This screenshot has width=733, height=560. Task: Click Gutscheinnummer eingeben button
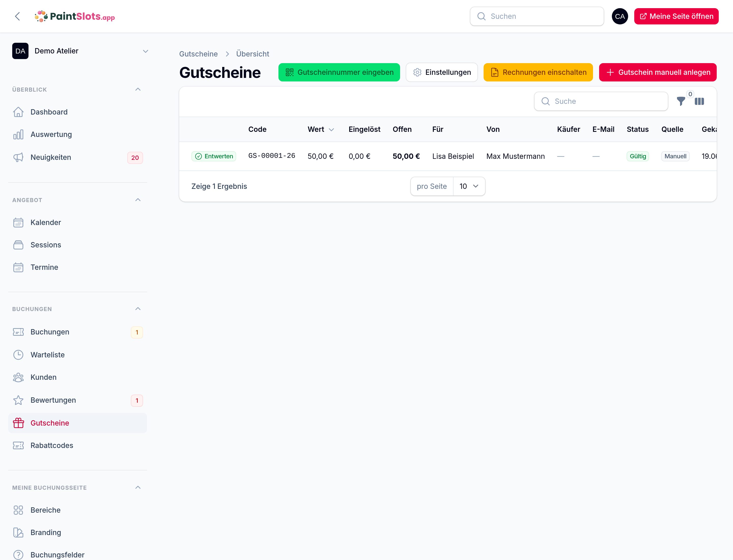pos(339,72)
